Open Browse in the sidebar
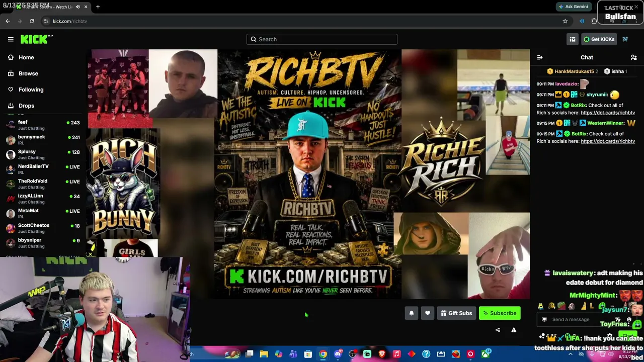 [x=28, y=73]
